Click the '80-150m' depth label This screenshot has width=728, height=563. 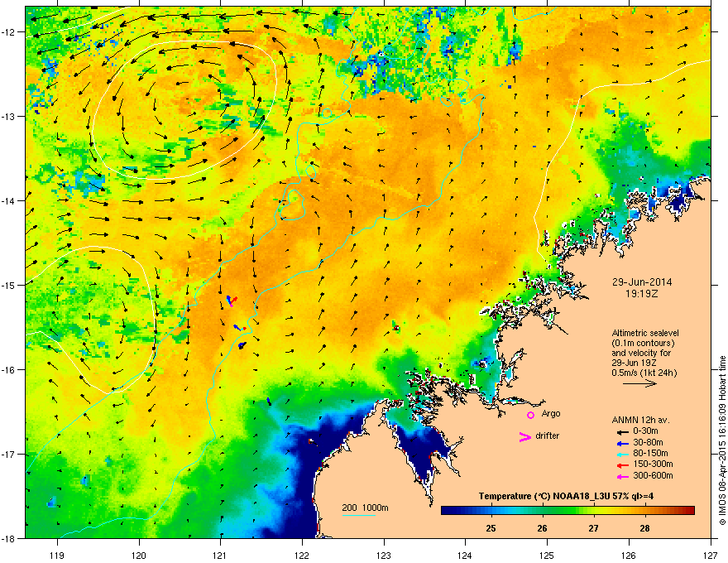[x=650, y=453]
